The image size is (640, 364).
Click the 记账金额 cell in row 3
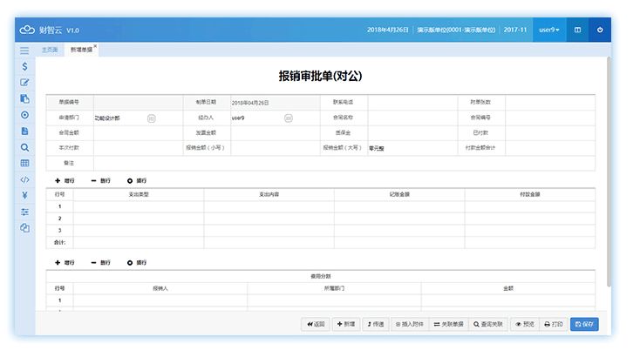coord(399,230)
